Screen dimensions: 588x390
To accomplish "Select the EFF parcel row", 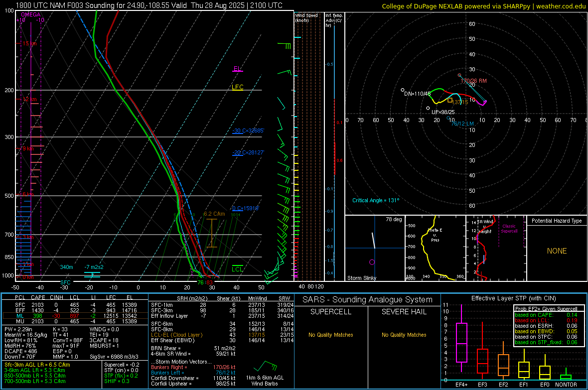I will pos(75,310).
